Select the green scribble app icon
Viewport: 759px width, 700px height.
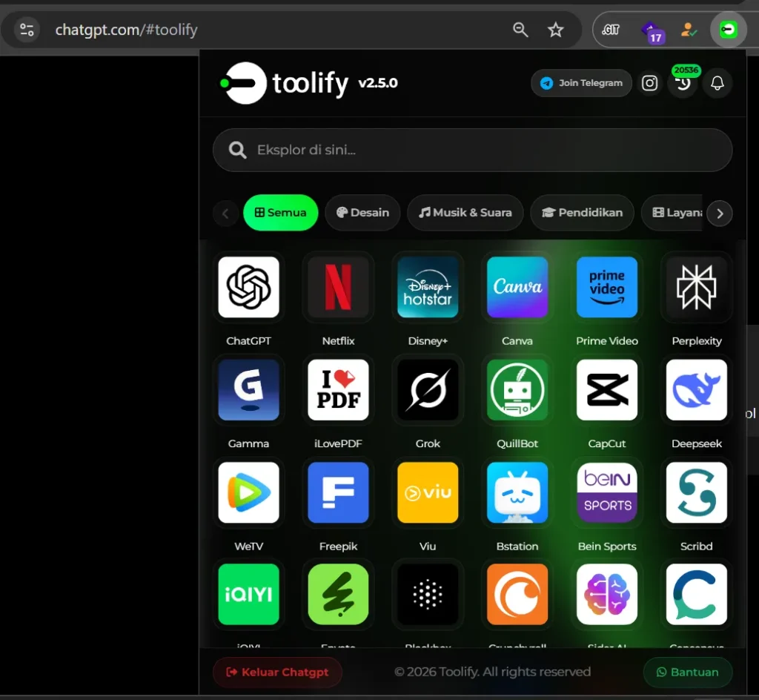pos(338,594)
